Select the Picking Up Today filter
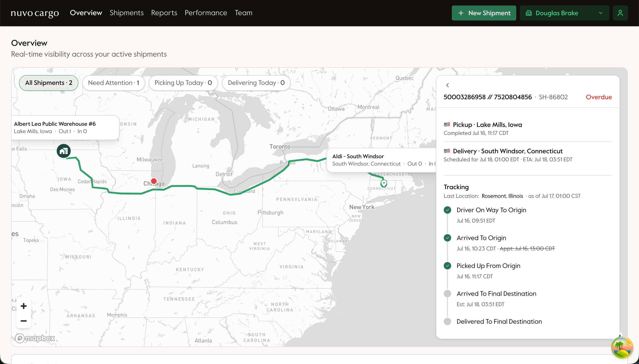Viewport: 639px width, 364px height. pyautogui.click(x=183, y=83)
